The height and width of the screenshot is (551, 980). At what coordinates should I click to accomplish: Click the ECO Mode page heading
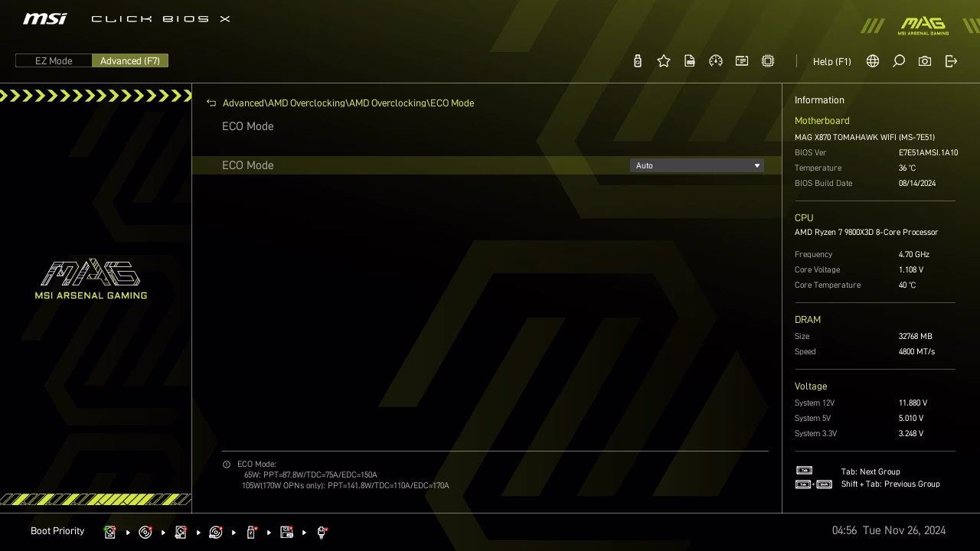pos(247,126)
